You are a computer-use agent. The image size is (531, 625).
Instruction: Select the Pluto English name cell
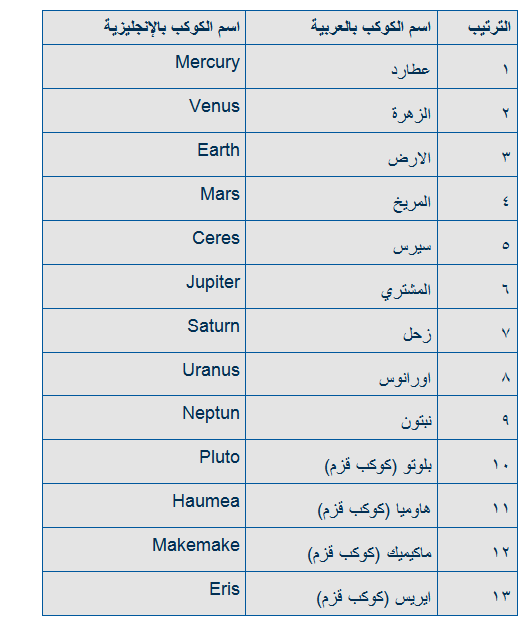pyautogui.click(x=144, y=462)
